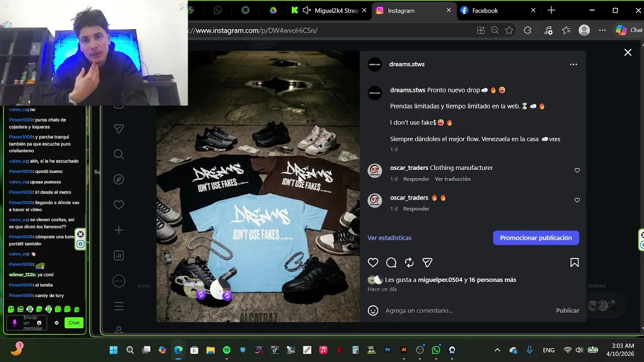Like the 'Clothing manufacturer' comment by oscar_traders
This screenshot has height=362, width=644.
coord(577,170)
